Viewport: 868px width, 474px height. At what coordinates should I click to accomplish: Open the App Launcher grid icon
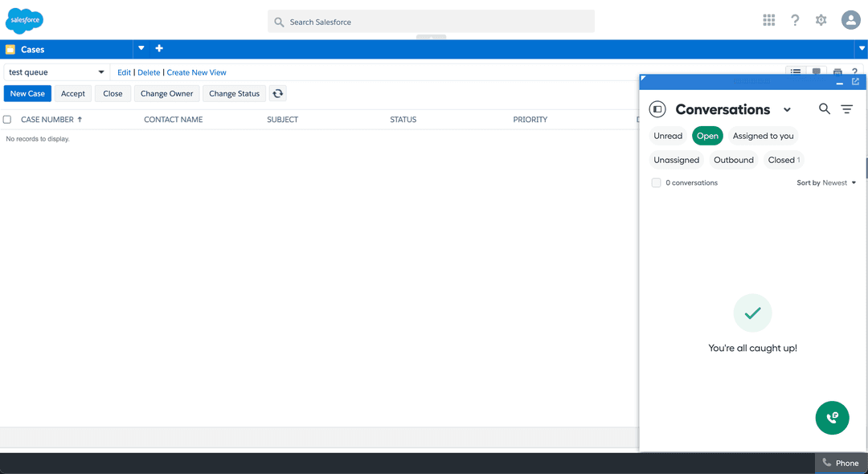point(769,20)
